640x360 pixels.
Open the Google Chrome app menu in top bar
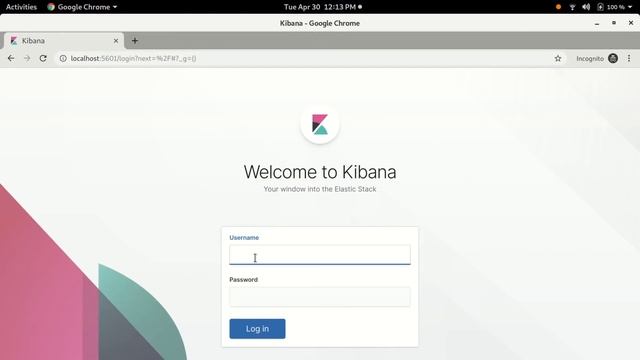(82, 7)
